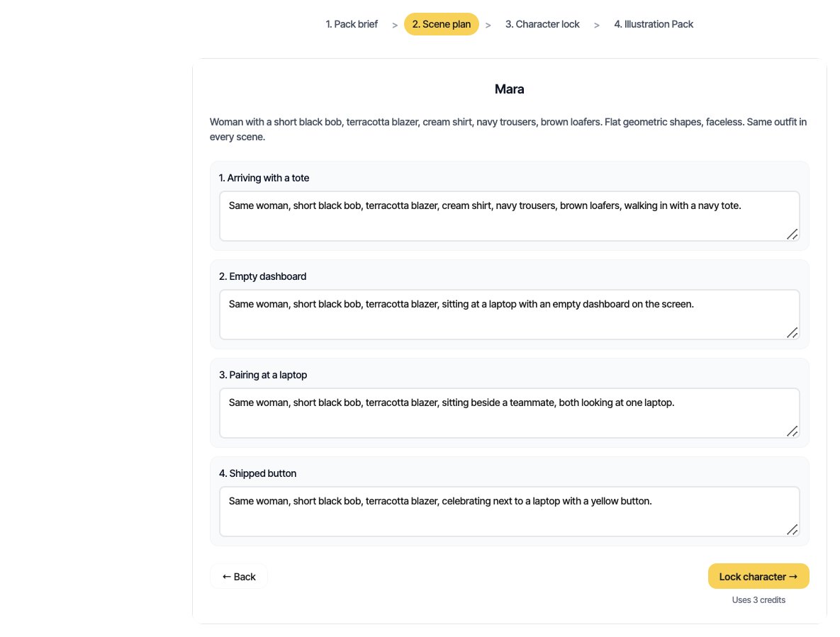Grab resize handle of Arriving with a tote box
Screen dimensions: 840x637
[x=793, y=235]
